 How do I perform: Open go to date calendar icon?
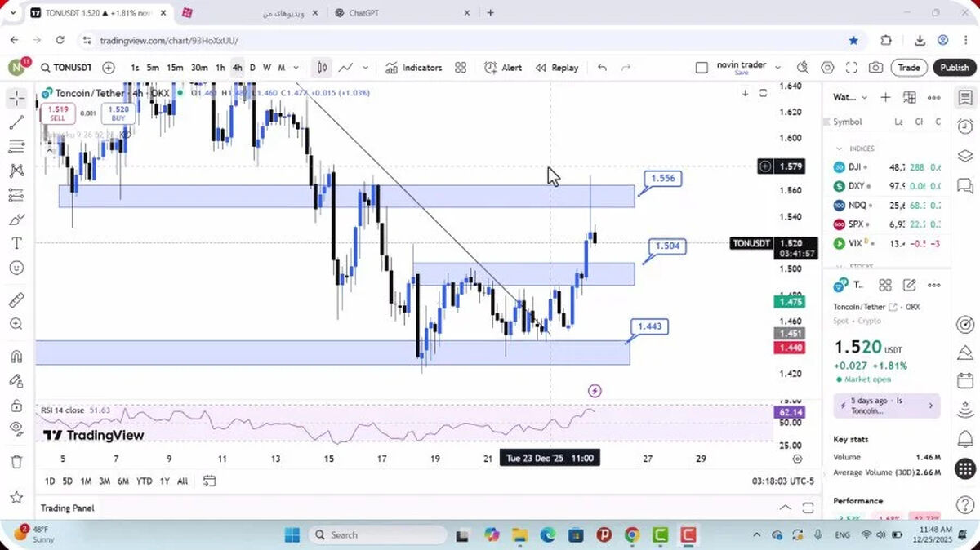click(x=209, y=481)
